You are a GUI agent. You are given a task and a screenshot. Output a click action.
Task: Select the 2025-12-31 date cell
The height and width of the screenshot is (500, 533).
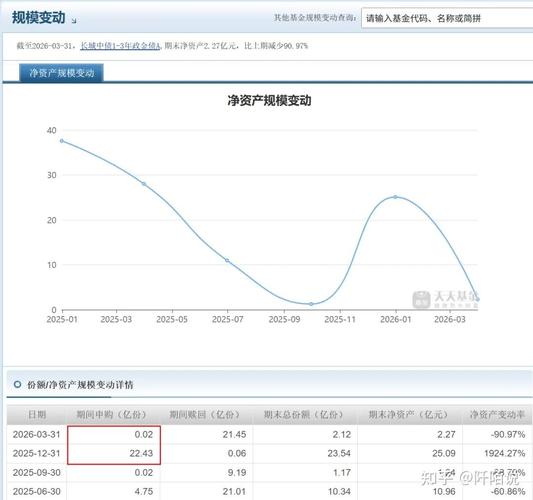(x=37, y=453)
